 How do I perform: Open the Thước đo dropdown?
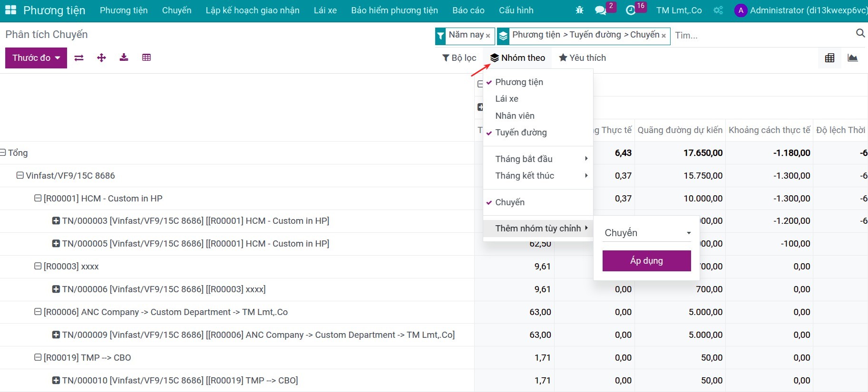pos(36,58)
